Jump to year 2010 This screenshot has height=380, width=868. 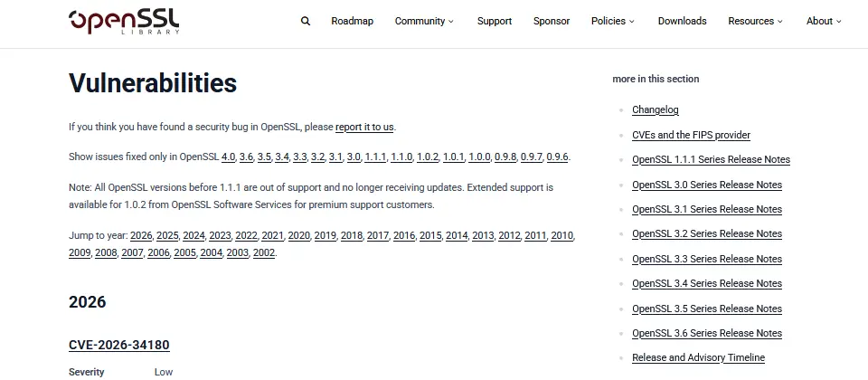(x=561, y=236)
